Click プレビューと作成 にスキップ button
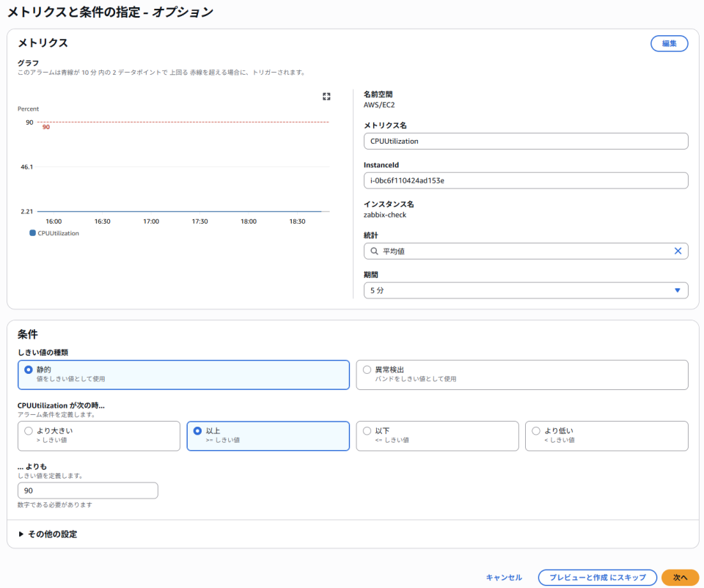Viewport: 704px width, 588px height. coord(597,577)
